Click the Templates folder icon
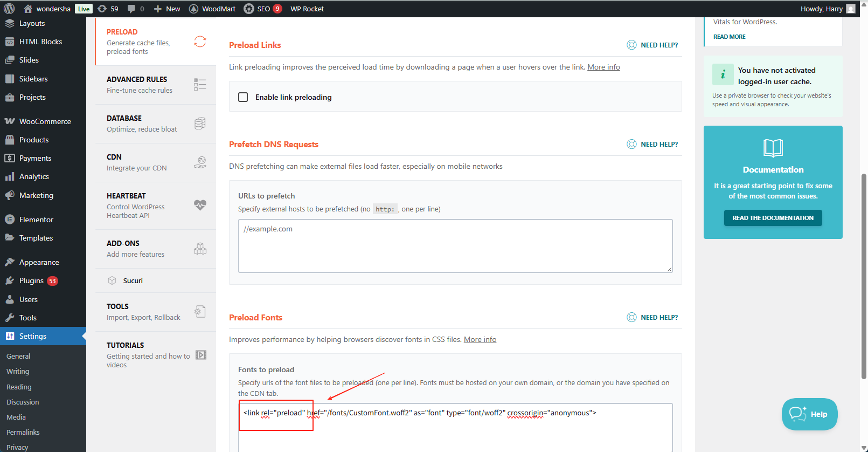Image resolution: width=868 pixels, height=452 pixels. [10, 238]
